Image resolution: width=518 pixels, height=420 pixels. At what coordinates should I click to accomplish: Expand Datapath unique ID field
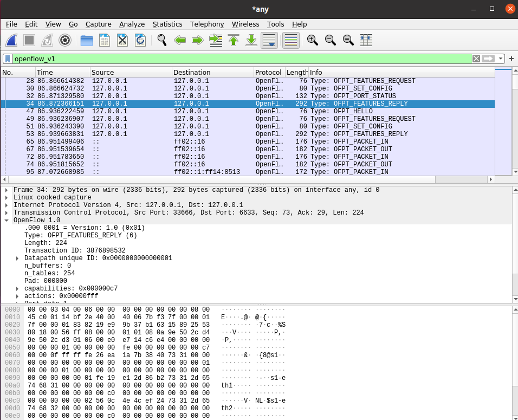[17, 259]
